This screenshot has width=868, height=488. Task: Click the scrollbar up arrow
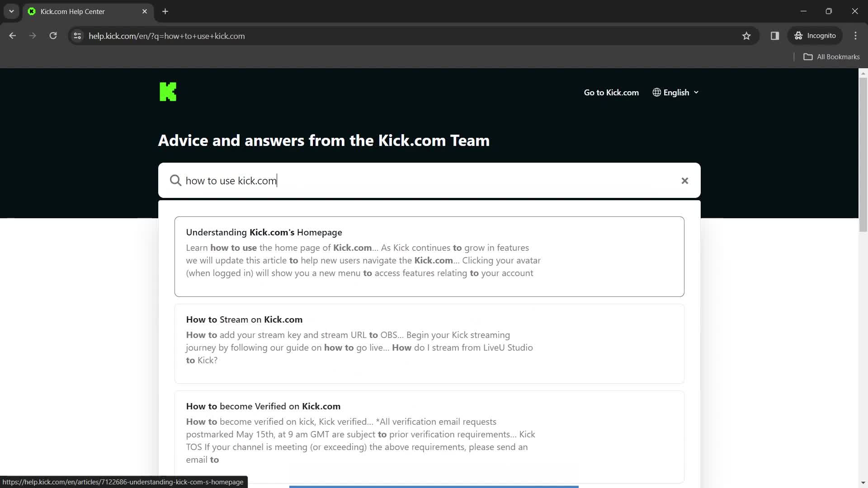[x=863, y=73]
